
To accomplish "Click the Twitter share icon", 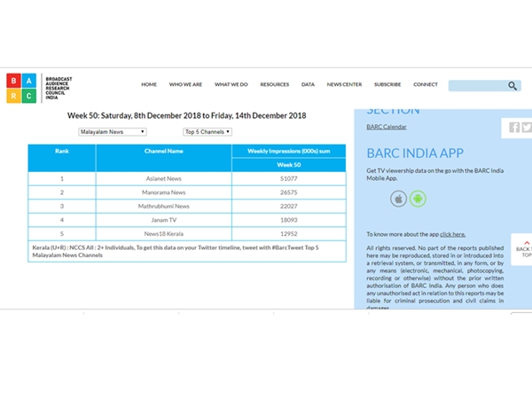I will pos(527,128).
